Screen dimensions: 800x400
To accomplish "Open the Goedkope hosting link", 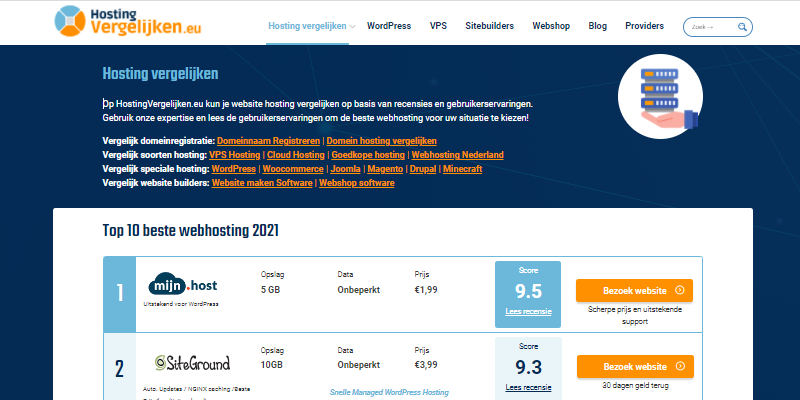I will (368, 155).
